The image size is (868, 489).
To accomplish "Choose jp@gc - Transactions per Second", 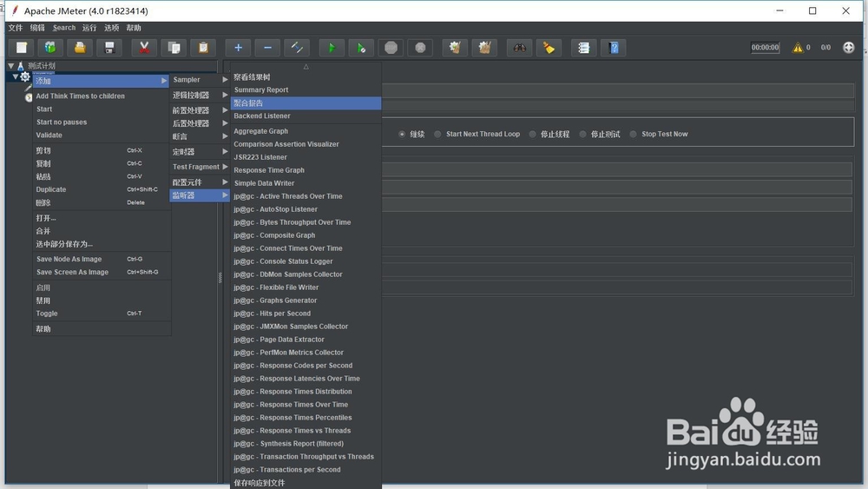I will click(x=306, y=470).
